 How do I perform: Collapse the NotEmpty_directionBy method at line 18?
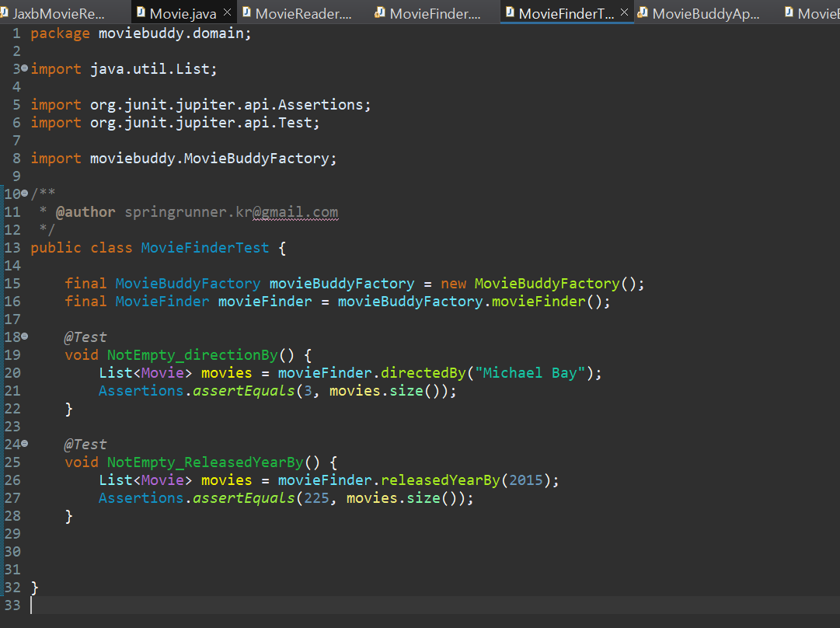25,336
